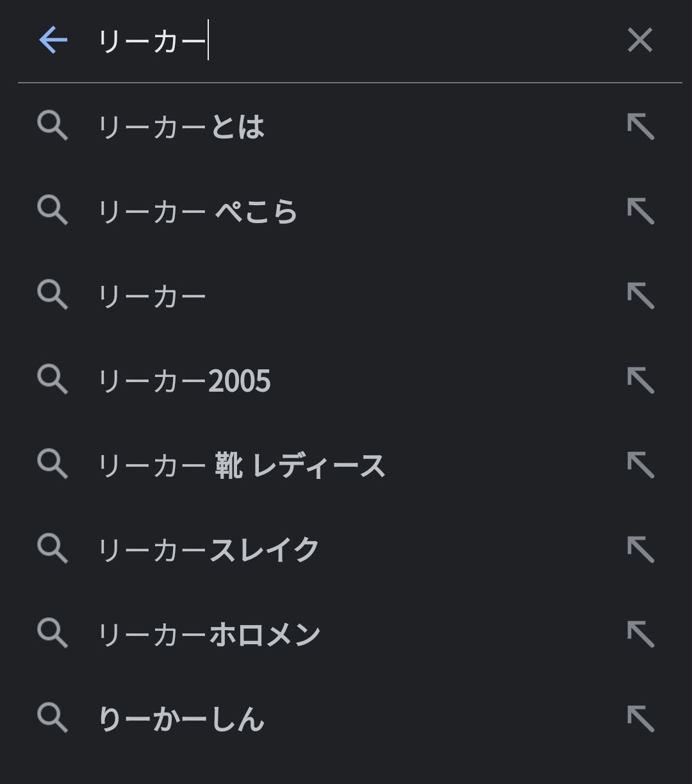Select the suggestion リーカー 靴 レディース
692x784 pixels.
241,465
